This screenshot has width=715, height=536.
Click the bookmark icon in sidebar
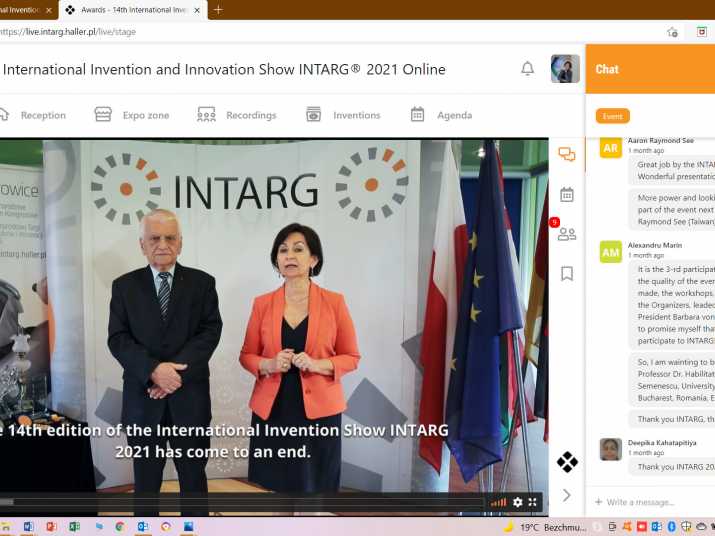click(567, 273)
